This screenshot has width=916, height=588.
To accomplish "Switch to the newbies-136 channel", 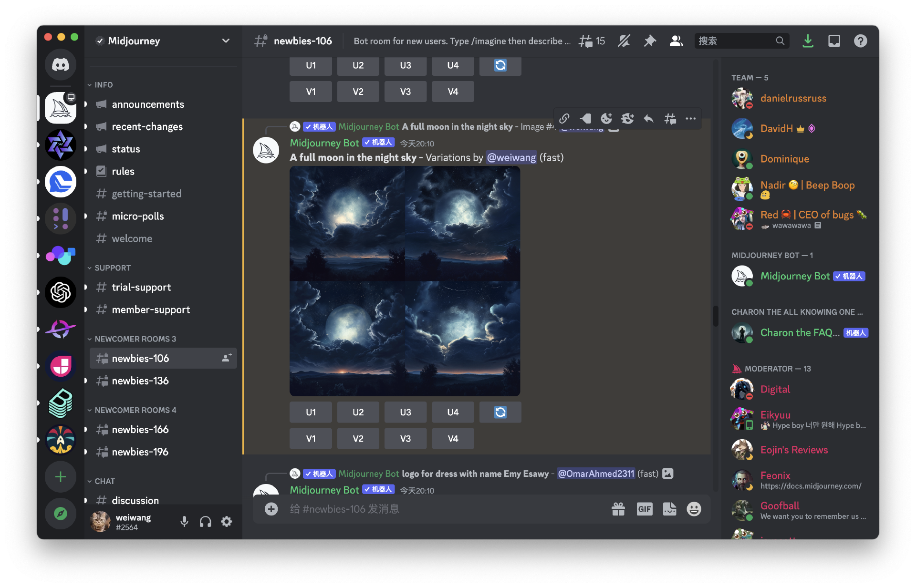I will click(x=140, y=381).
